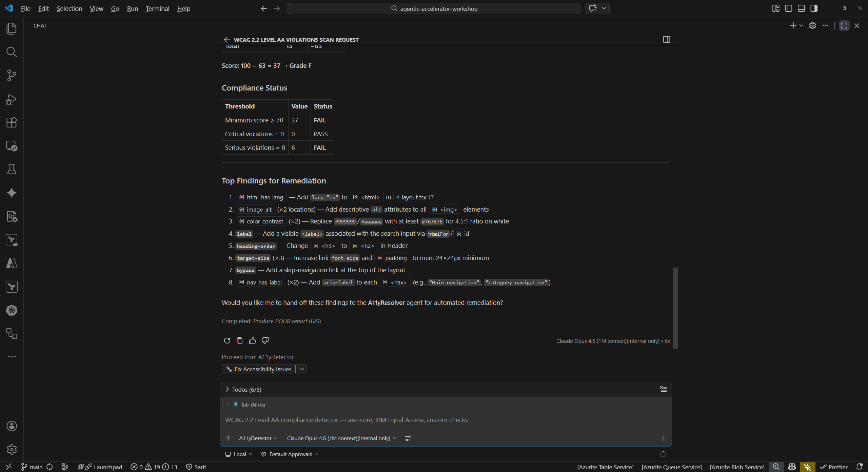Toggle the bottom panel visibility

(x=801, y=8)
